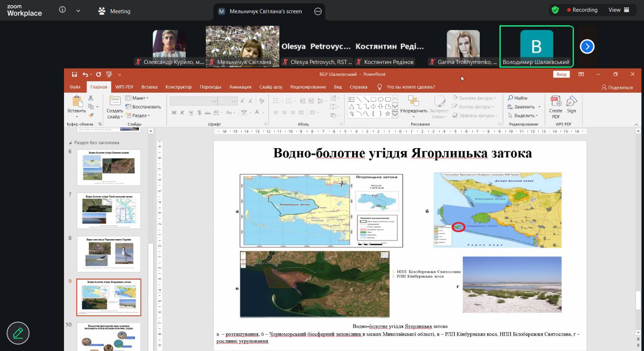644x351 pixels.
Task: Click the Paste (Вставить) clipboard icon
Action: (x=76, y=101)
